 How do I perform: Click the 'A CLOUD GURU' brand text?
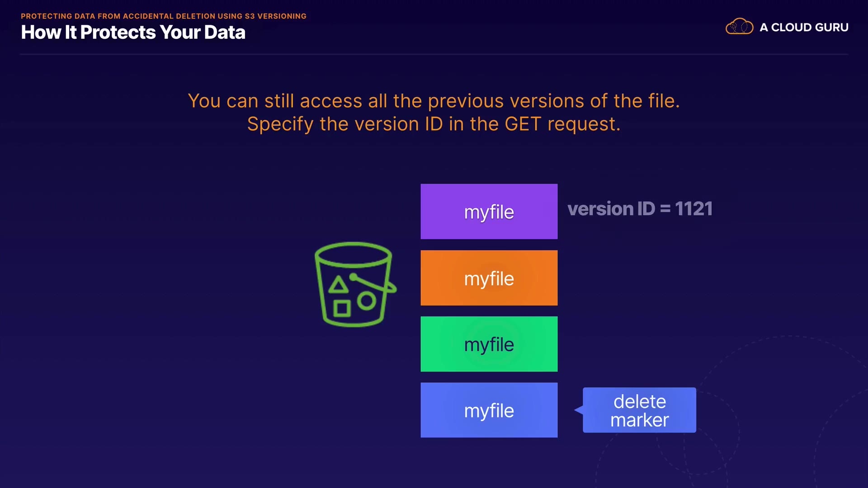click(x=804, y=28)
